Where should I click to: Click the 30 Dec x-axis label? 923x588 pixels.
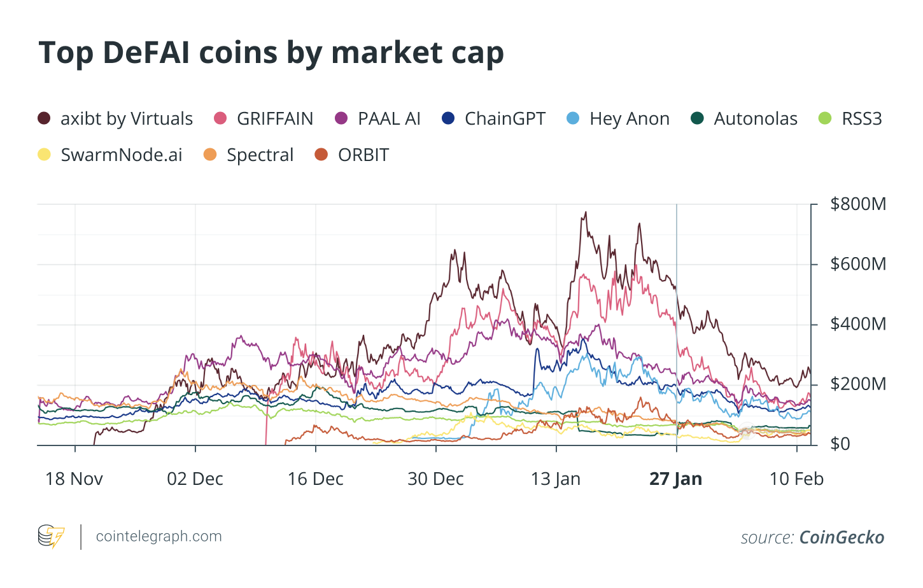pyautogui.click(x=435, y=479)
